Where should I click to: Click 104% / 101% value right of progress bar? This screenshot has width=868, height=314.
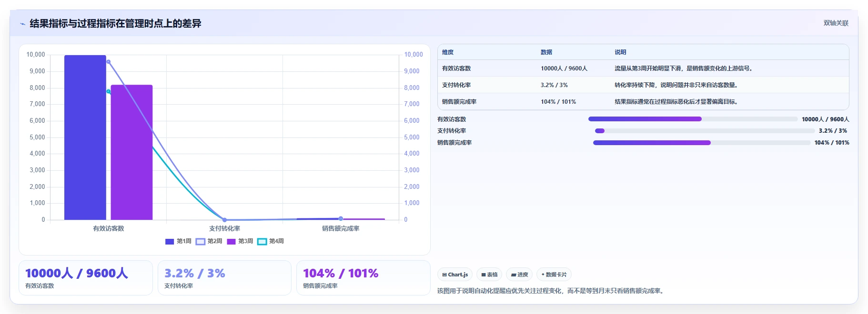pyautogui.click(x=832, y=143)
